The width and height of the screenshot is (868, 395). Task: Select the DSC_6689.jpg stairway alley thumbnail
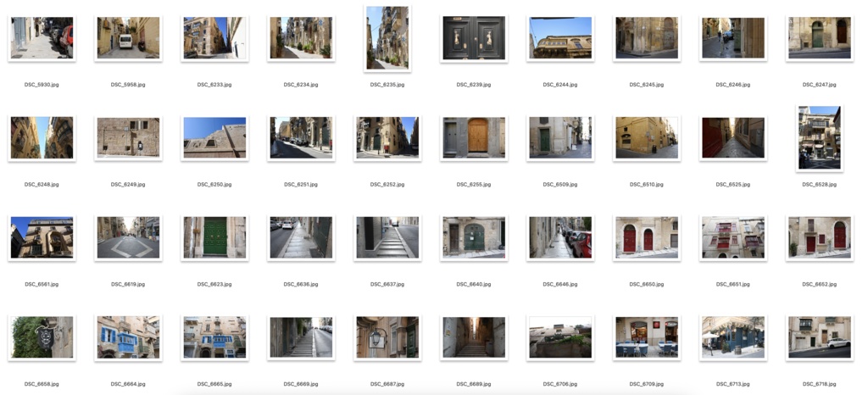tap(474, 337)
